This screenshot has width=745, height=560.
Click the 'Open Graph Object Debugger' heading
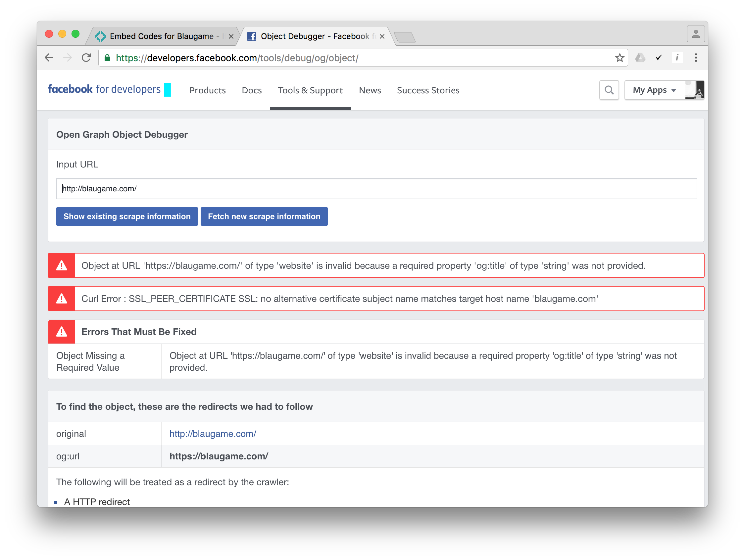122,134
